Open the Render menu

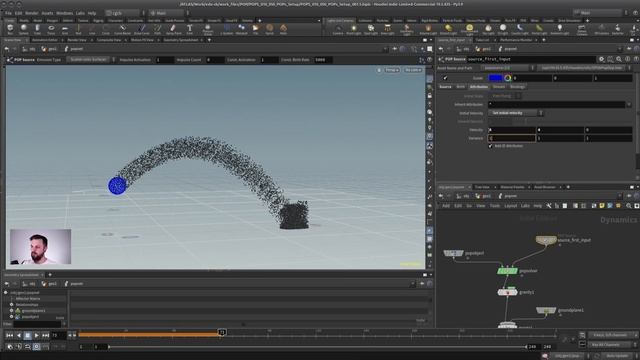point(31,13)
